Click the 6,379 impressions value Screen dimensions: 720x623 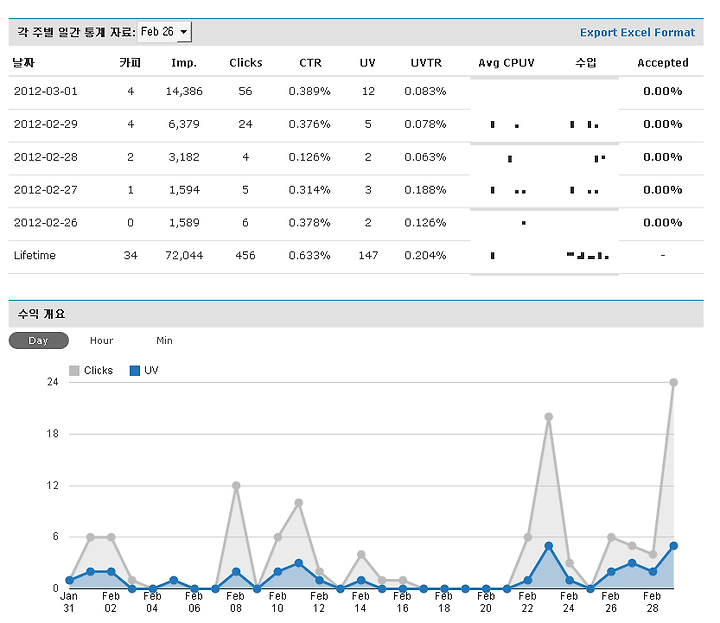[x=184, y=124]
